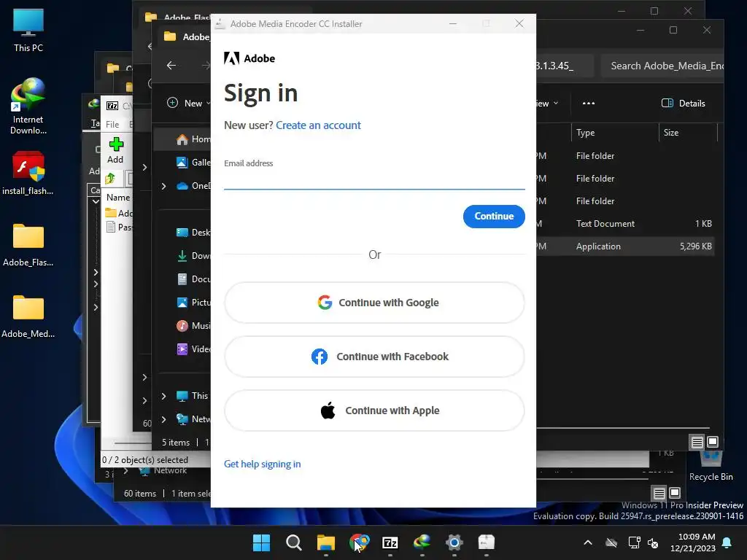747x560 pixels.
Task: Open Downloads quick access item
Action: point(193,256)
